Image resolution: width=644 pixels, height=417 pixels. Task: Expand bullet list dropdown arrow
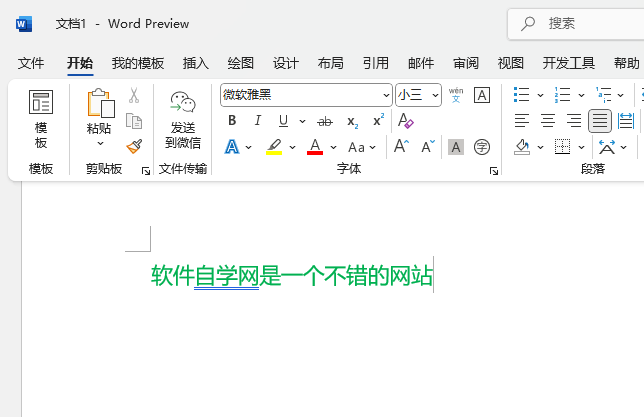pos(540,95)
